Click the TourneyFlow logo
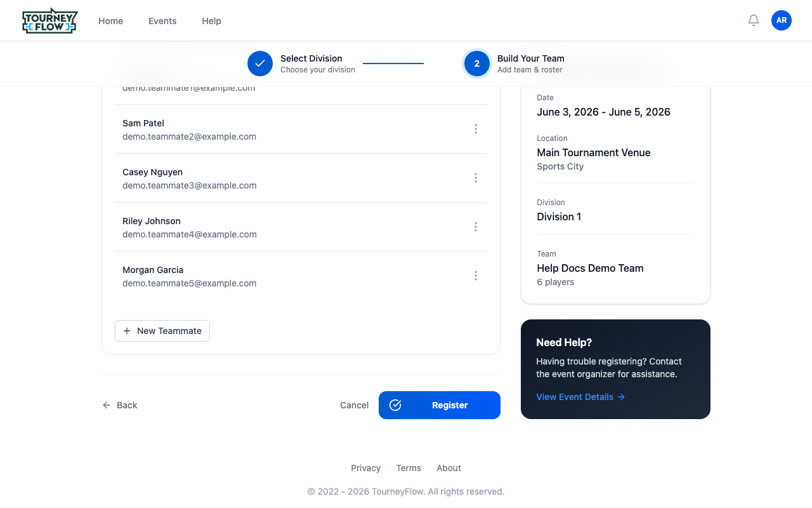The image size is (812, 508). (x=49, y=21)
